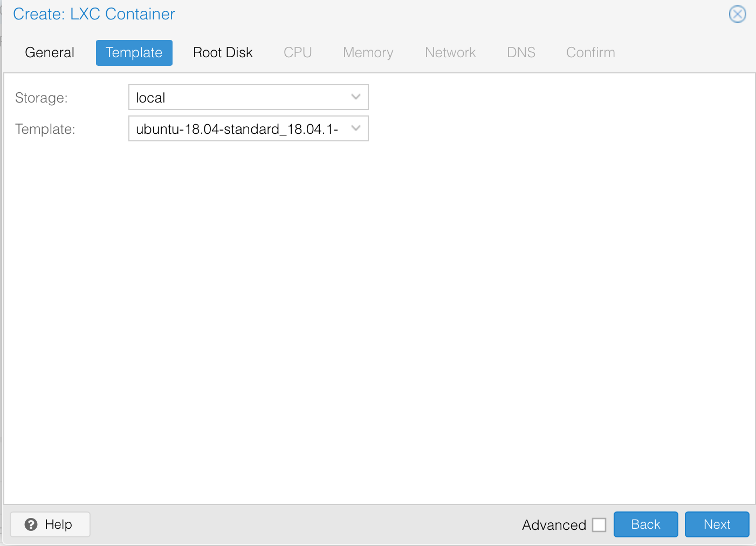Expand the Storage dropdown arrow
The height and width of the screenshot is (546, 756).
(355, 97)
